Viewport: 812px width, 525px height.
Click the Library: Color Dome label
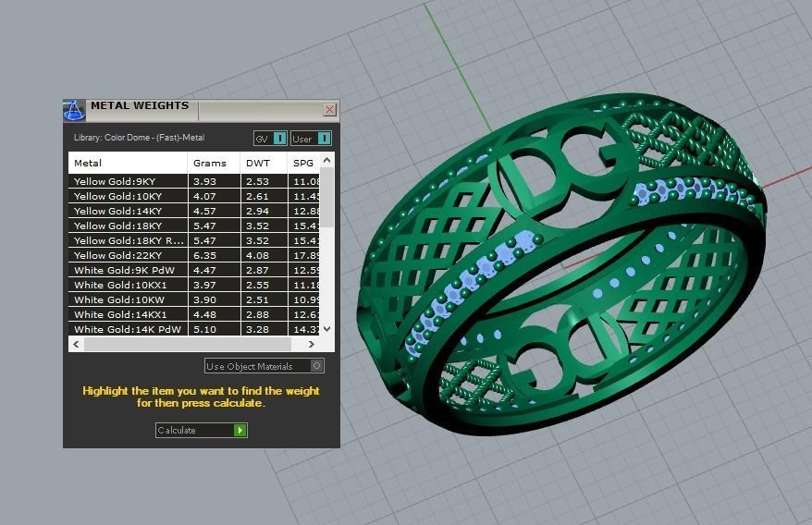pyautogui.click(x=139, y=138)
